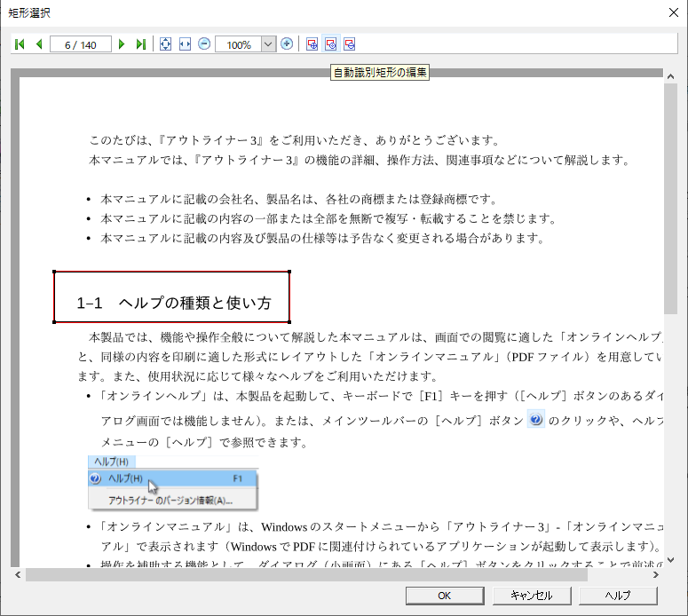Screen dimensions: 688x616
Task: Select the add rectangle tool
Action: pos(312,44)
